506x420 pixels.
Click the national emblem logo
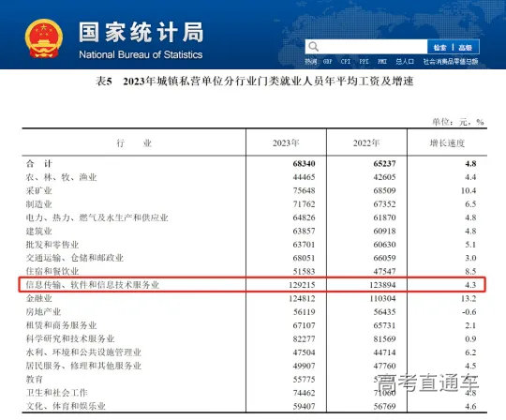[x=44, y=38]
